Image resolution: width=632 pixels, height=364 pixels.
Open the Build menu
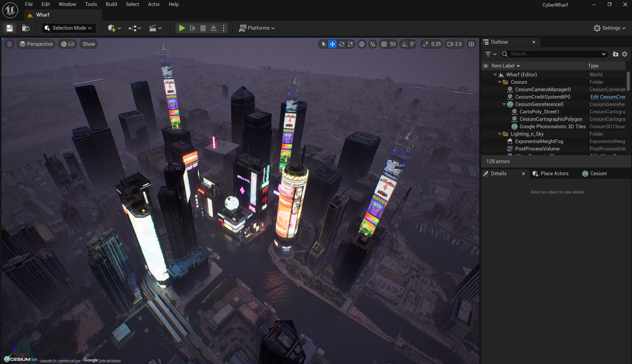(x=111, y=4)
